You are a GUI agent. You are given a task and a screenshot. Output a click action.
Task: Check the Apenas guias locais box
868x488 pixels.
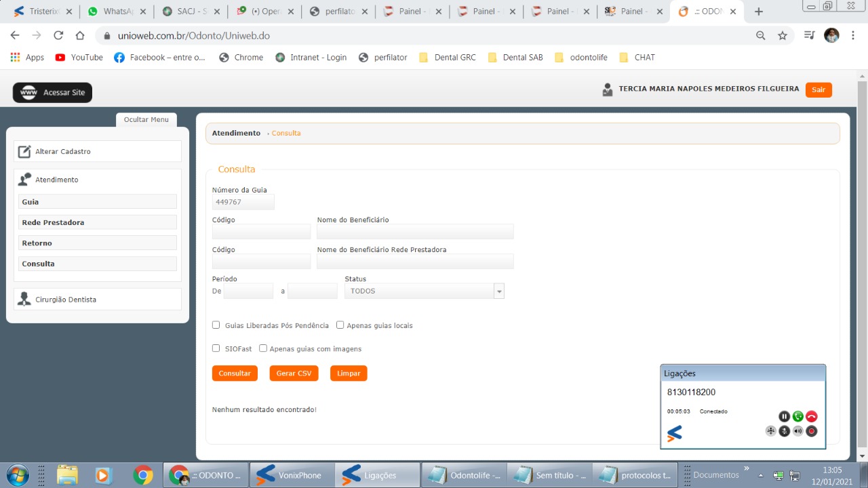(x=340, y=325)
